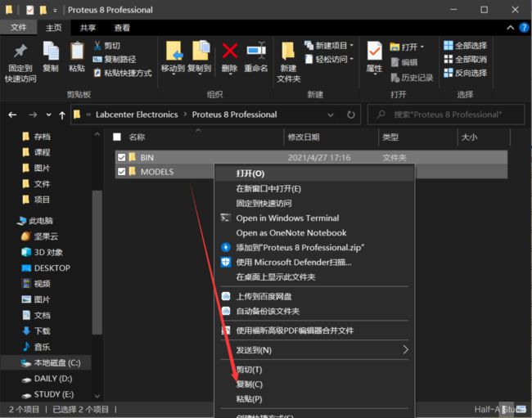This screenshot has width=532, height=418.
Task: Open DAILY (D:) drive
Action: click(47, 379)
